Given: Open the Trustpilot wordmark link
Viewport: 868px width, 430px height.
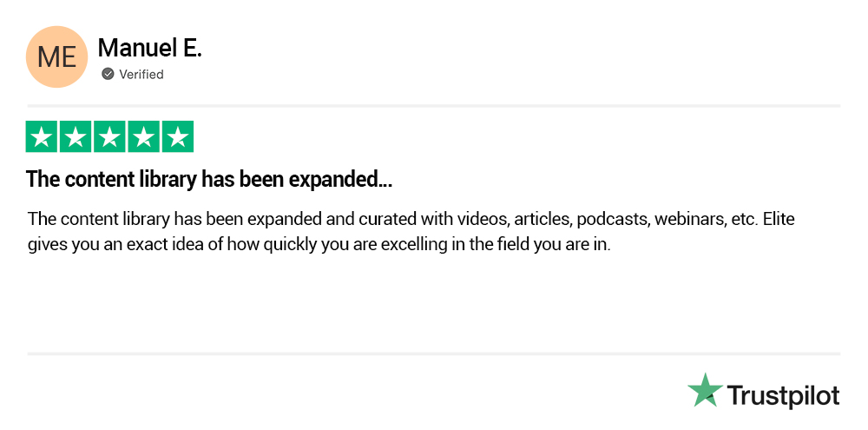Looking at the screenshot, I should [783, 396].
